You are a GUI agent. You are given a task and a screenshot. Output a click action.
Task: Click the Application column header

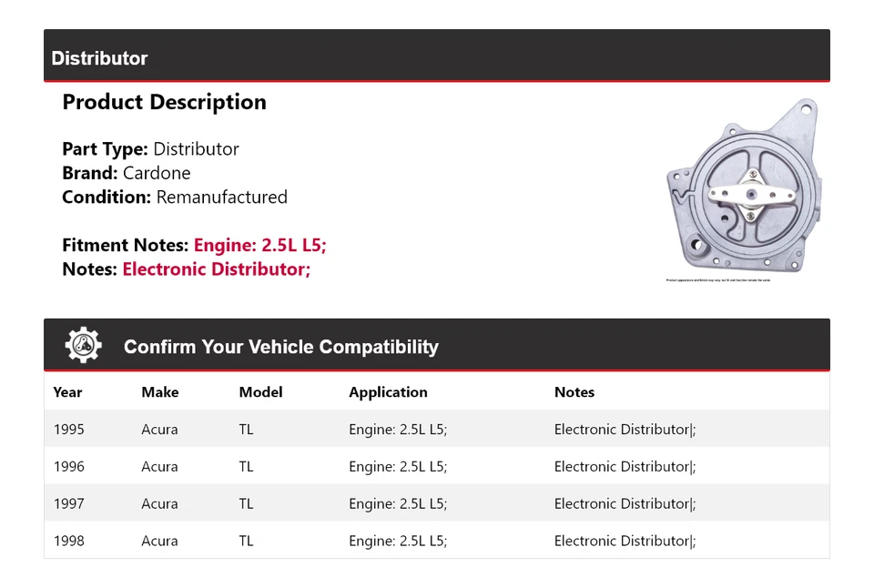click(x=388, y=392)
